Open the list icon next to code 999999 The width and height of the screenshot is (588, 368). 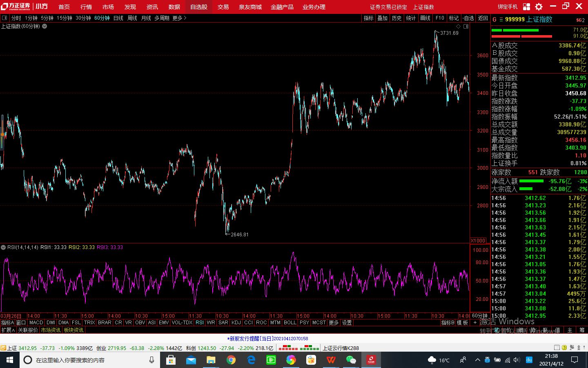(501, 19)
